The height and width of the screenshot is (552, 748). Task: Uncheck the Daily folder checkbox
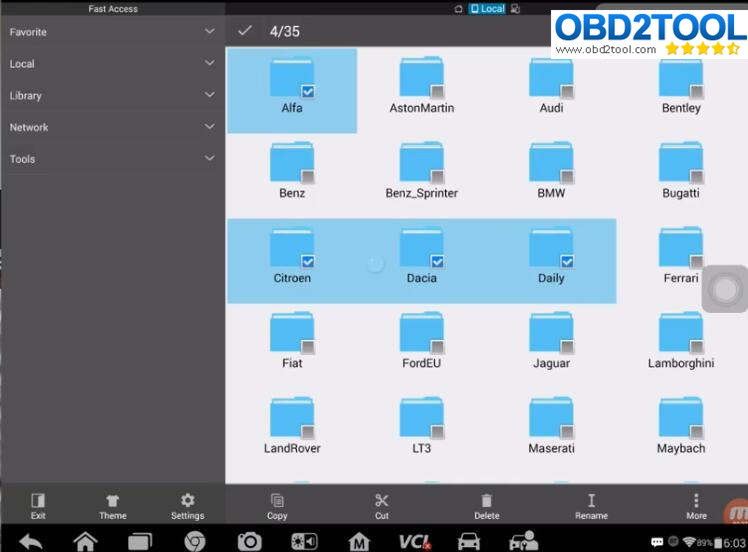tap(567, 261)
